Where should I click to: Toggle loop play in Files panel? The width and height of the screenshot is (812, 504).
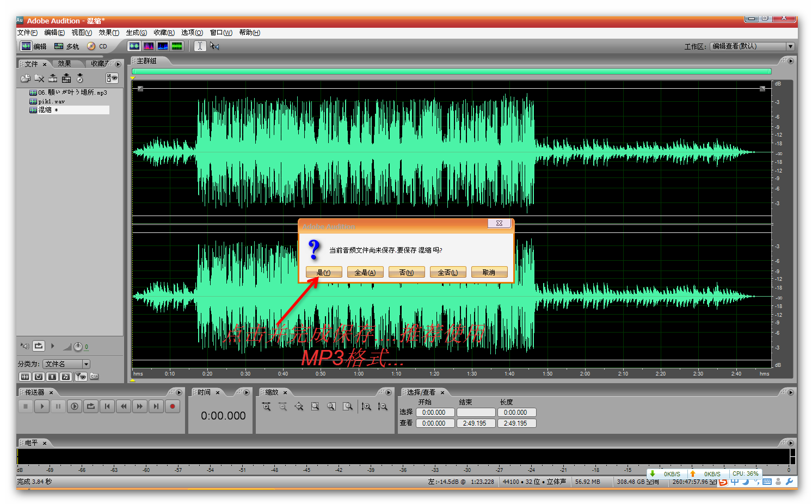[x=39, y=346]
